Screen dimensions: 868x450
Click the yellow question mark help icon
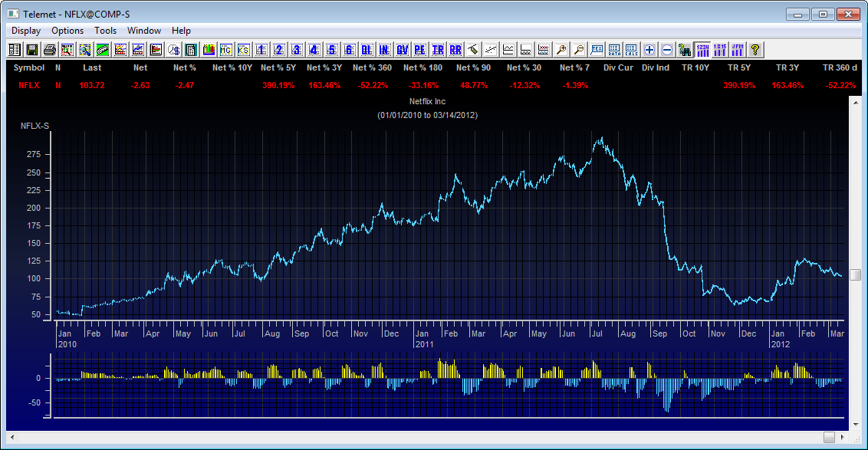point(755,50)
